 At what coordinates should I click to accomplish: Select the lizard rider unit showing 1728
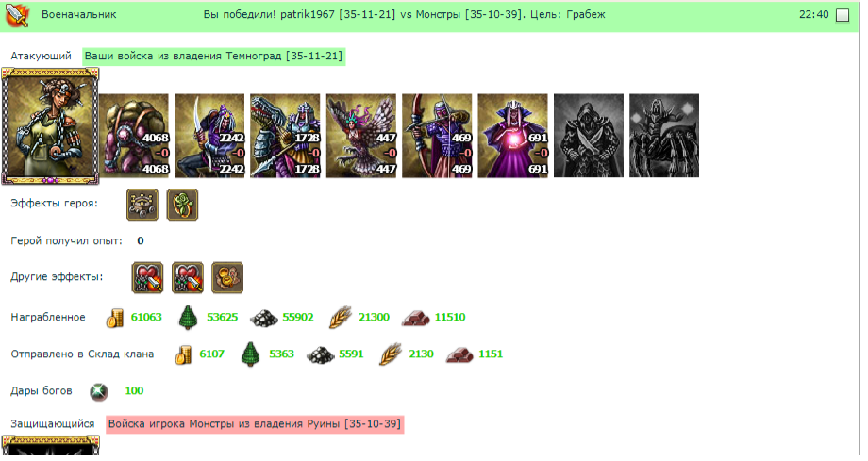point(285,136)
